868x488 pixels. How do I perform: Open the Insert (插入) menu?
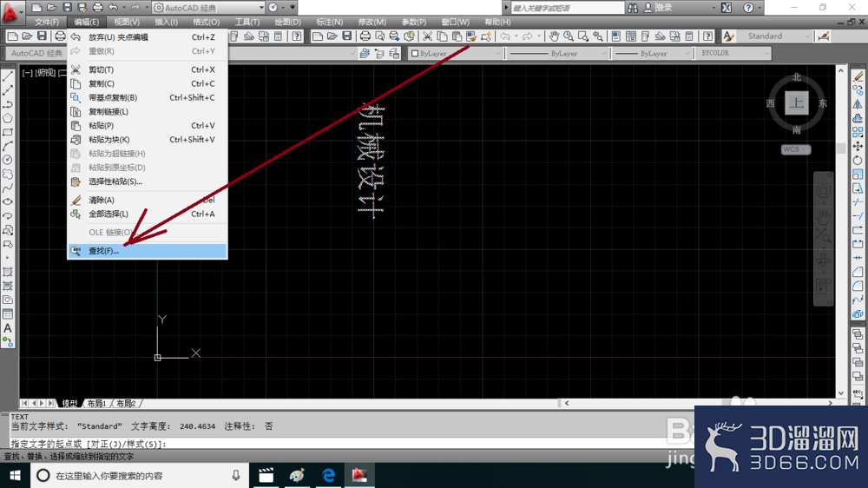[x=166, y=23]
